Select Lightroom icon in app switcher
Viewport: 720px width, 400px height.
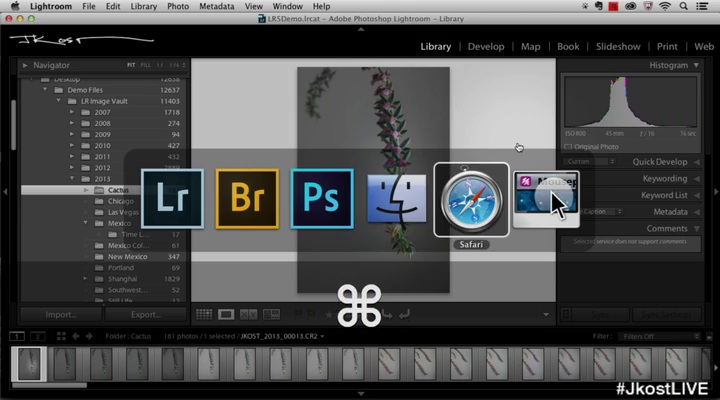172,198
